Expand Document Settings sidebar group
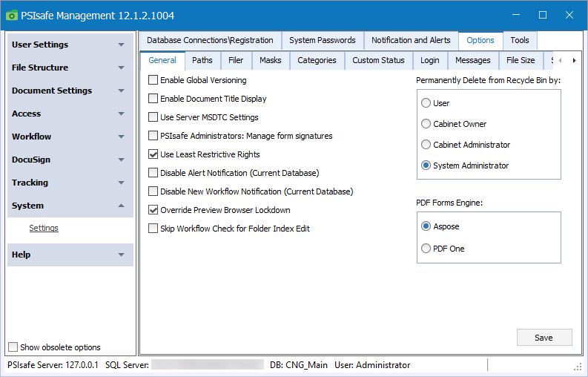The image size is (588, 377). 70,91
